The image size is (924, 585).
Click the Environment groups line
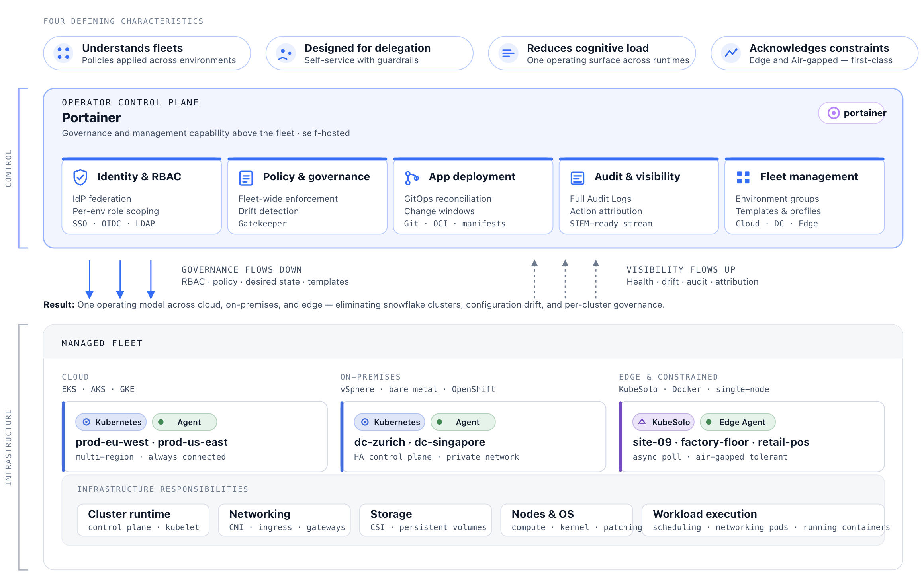[x=777, y=199]
